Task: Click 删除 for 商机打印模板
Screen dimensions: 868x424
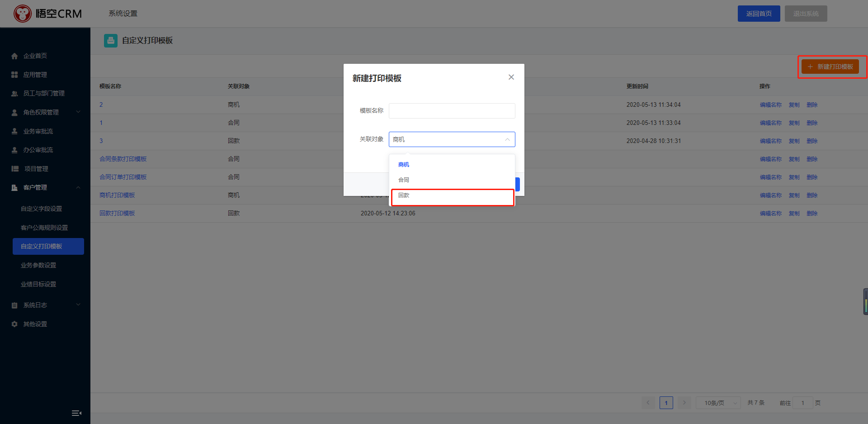Action: click(x=812, y=195)
